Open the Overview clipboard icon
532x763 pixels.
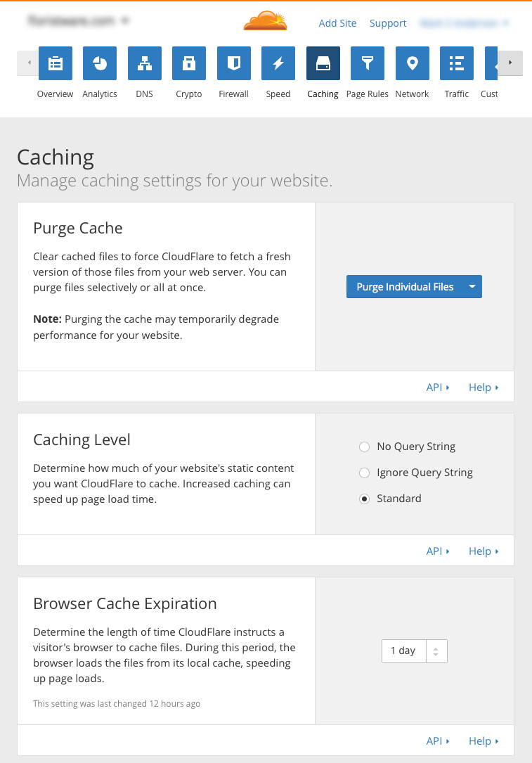(55, 64)
